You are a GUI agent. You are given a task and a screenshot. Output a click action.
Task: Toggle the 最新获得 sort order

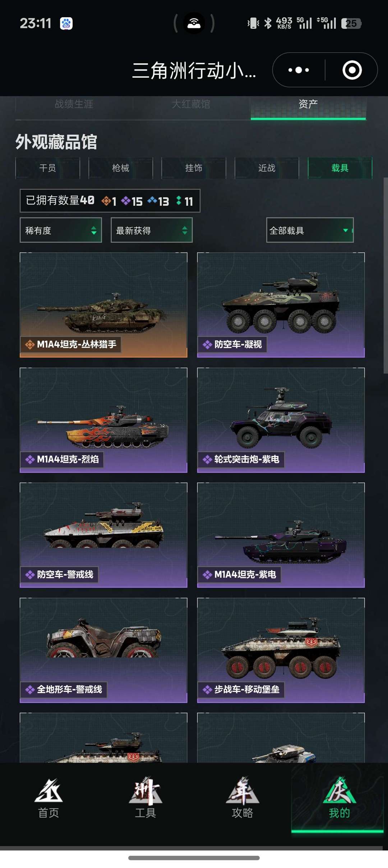coord(152,230)
